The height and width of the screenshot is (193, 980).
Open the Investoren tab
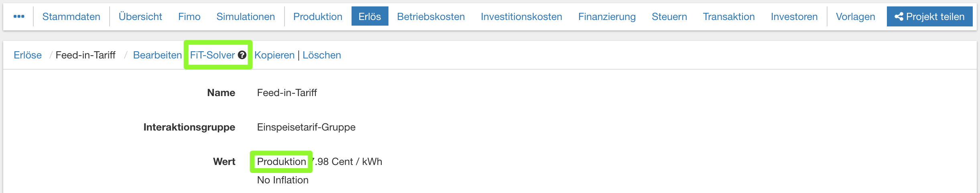(794, 16)
